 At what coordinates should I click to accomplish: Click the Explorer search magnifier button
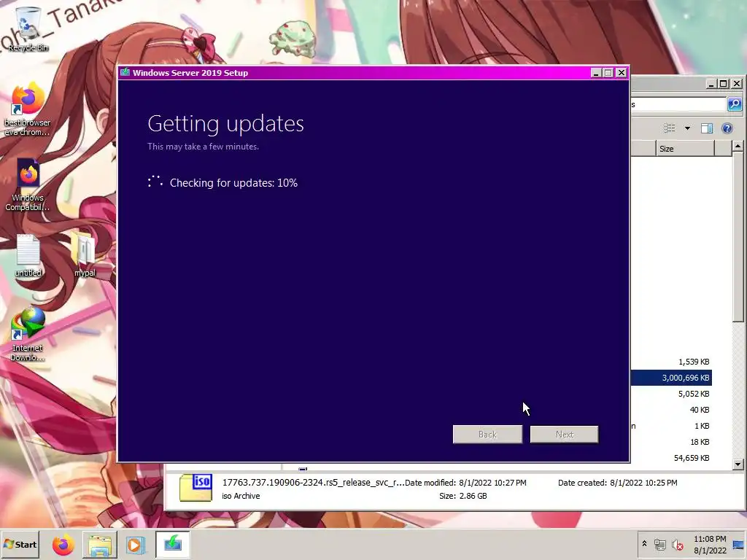coord(735,104)
